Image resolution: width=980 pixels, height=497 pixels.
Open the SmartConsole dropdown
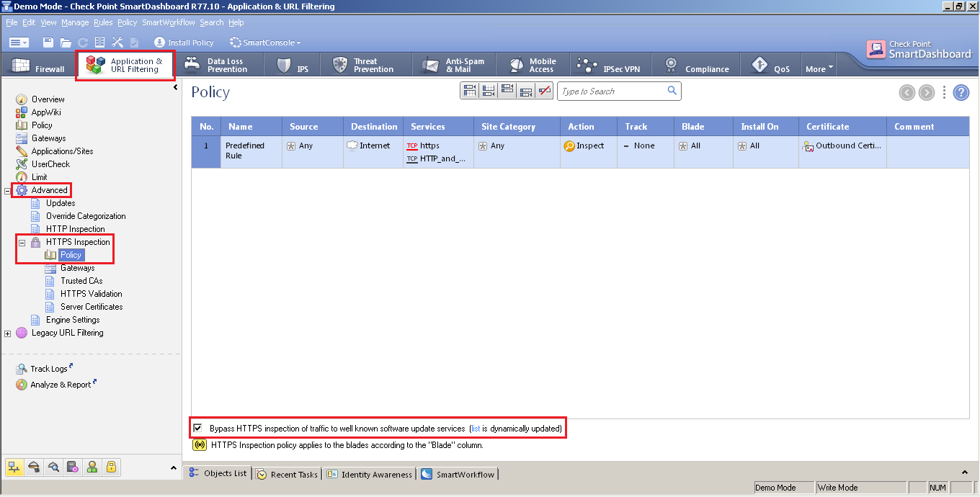point(265,42)
